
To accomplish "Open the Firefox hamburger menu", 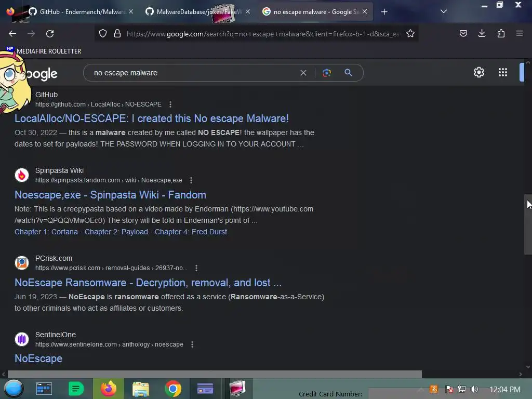I will (x=519, y=33).
